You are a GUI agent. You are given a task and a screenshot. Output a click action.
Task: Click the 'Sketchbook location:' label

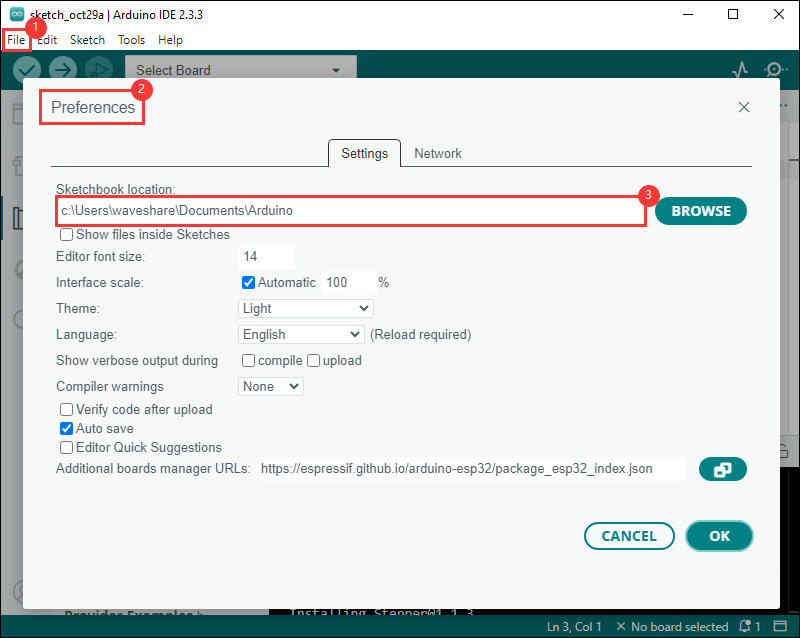point(116,189)
